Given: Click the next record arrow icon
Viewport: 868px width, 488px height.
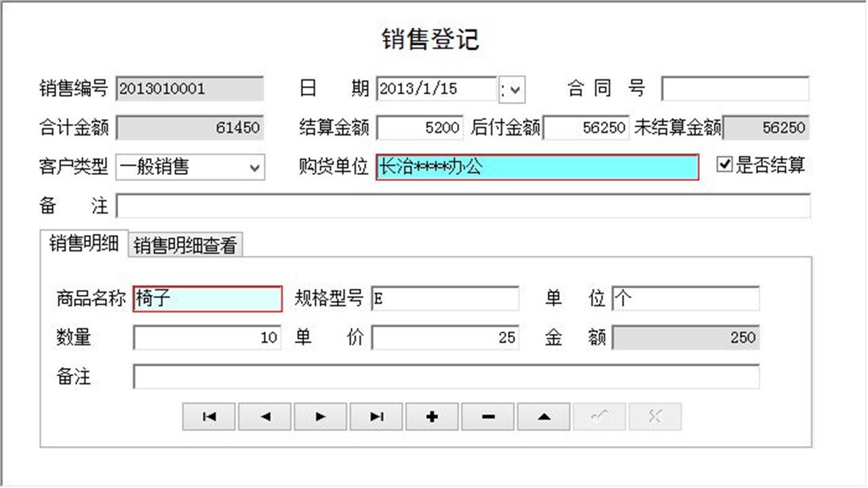Looking at the screenshot, I should click(320, 417).
